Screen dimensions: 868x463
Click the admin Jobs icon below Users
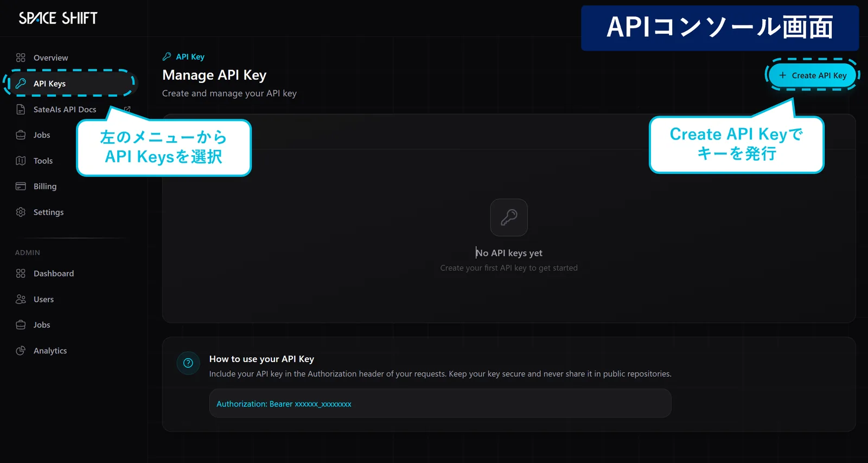21,325
